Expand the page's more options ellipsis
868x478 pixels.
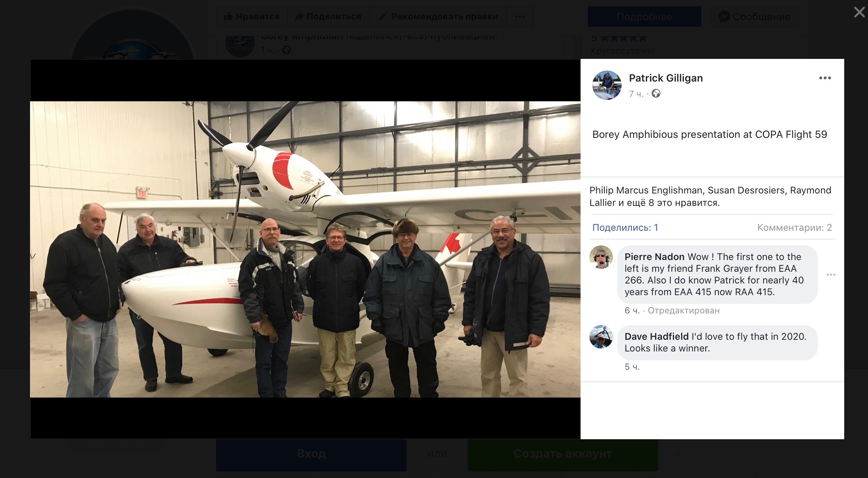coord(519,16)
